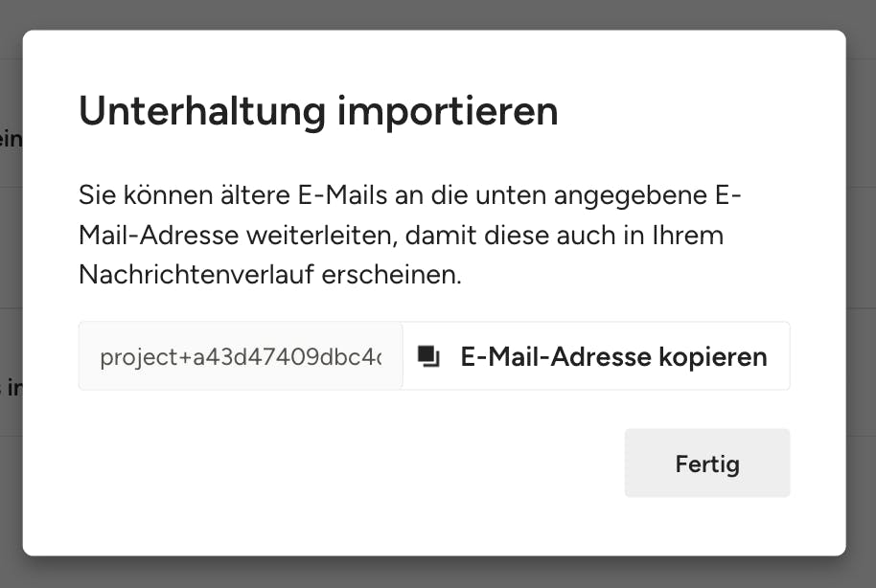The image size is (876, 588).
Task: Click the stacked squares copy icon
Action: click(428, 357)
